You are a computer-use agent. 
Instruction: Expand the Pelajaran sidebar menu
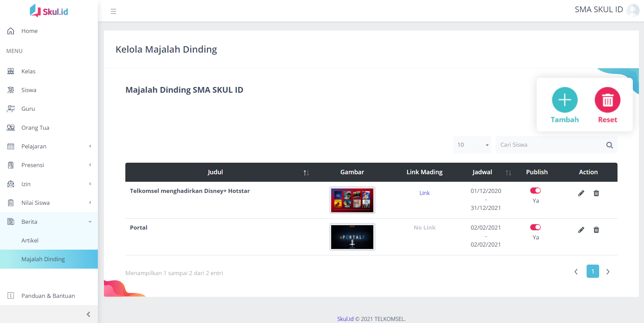click(49, 146)
